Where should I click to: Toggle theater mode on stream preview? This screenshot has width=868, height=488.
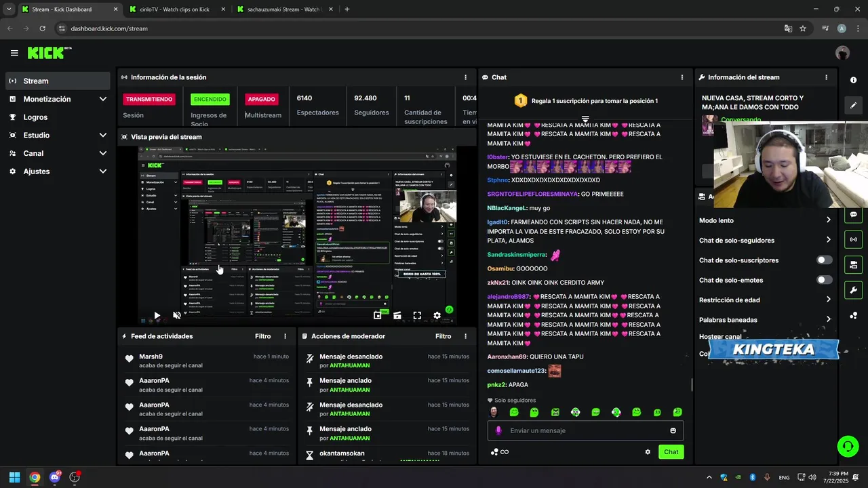click(397, 315)
